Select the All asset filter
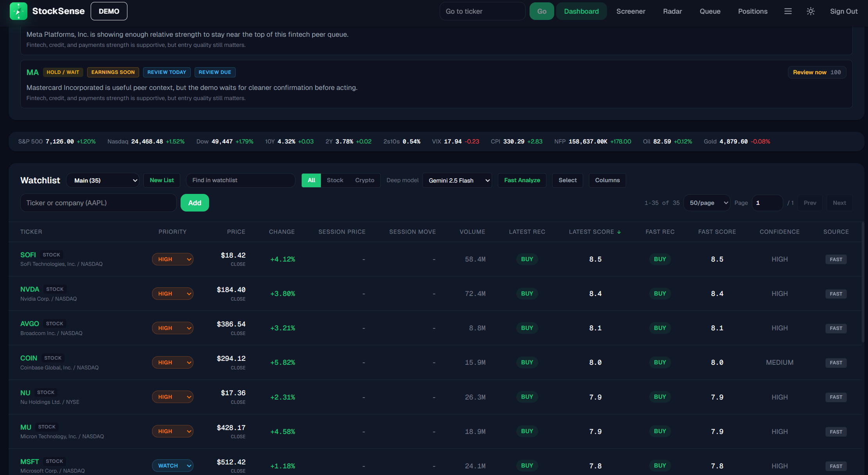 tap(311, 180)
